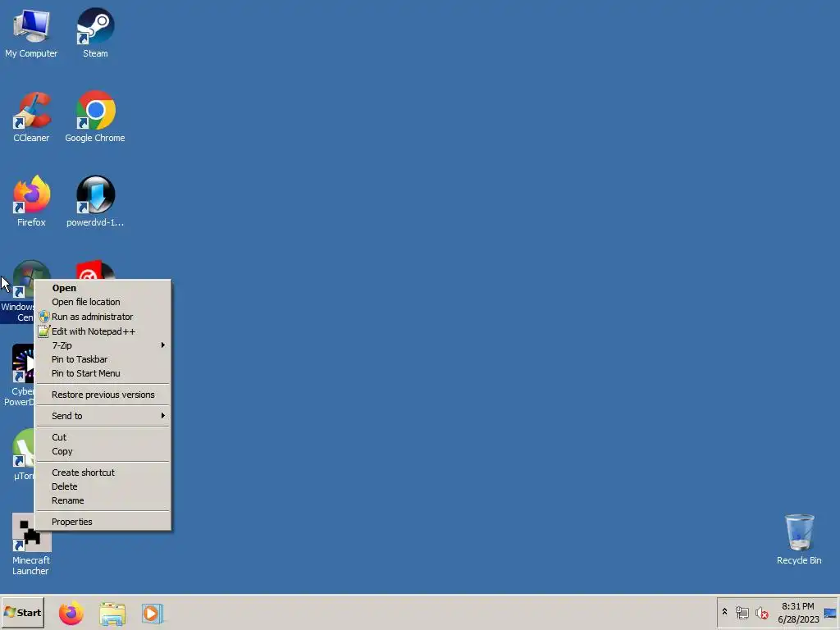Open the My Computer desktop icon

click(x=31, y=33)
